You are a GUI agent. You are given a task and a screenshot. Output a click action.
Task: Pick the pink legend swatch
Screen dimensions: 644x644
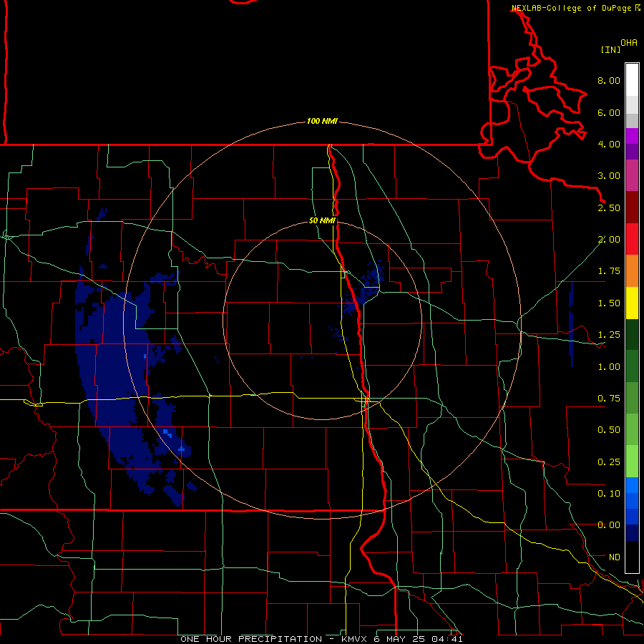pos(632,175)
